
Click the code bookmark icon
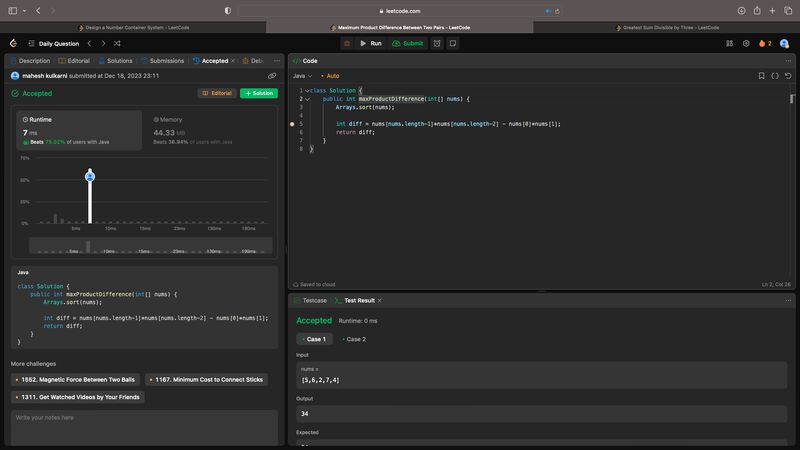pyautogui.click(x=761, y=76)
